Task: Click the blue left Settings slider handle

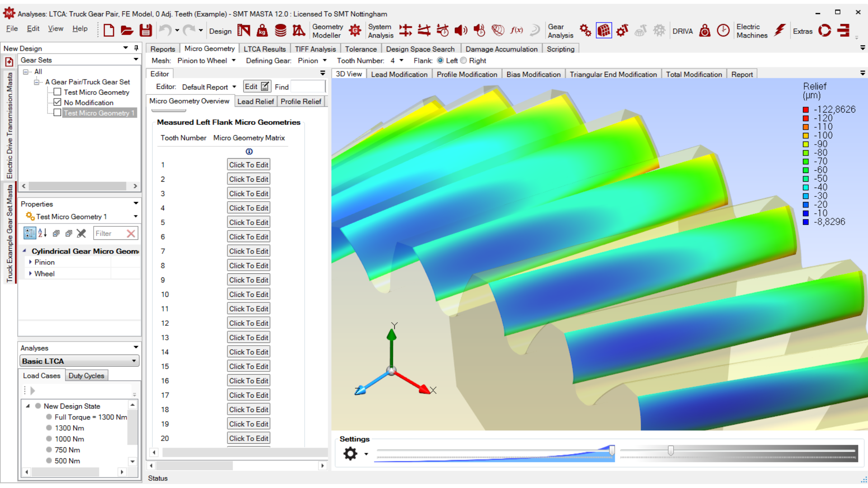Action: pos(612,450)
